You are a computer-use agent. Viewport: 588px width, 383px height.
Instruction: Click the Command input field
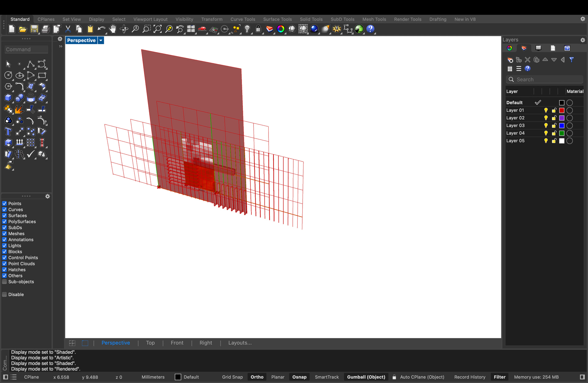pyautogui.click(x=26, y=49)
